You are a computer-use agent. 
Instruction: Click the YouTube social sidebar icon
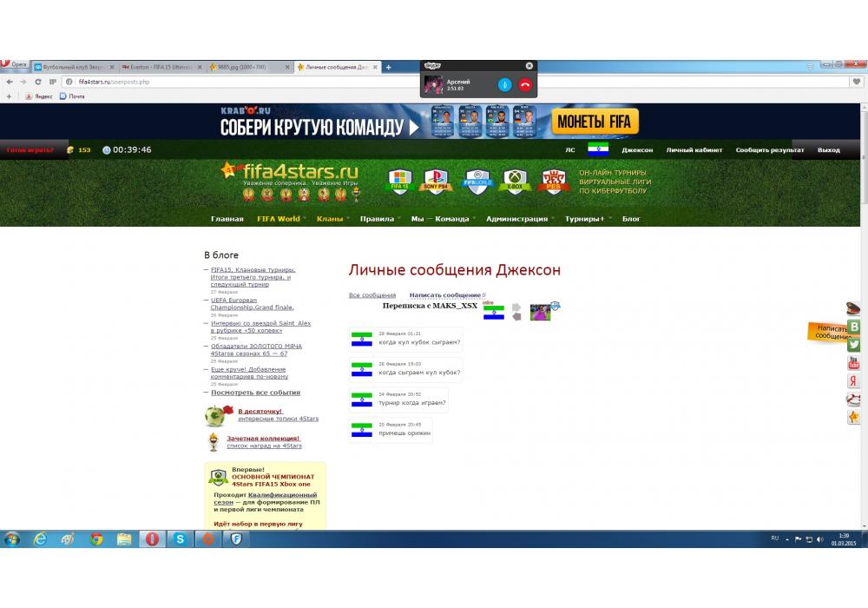pos(853,363)
